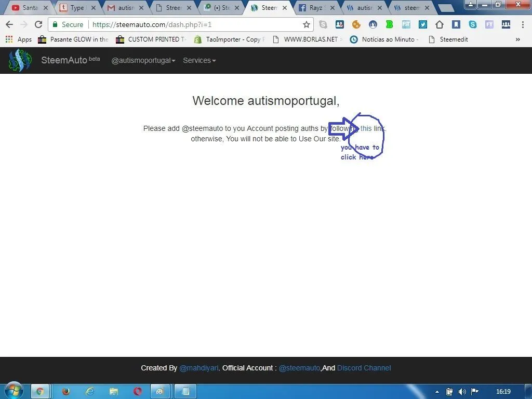Open Chrome's three-dot menu
This screenshot has width=532, height=399.
[x=523, y=24]
